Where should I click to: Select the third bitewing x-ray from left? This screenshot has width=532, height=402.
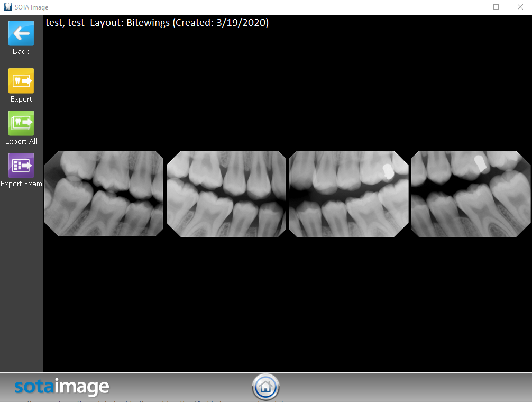348,194
